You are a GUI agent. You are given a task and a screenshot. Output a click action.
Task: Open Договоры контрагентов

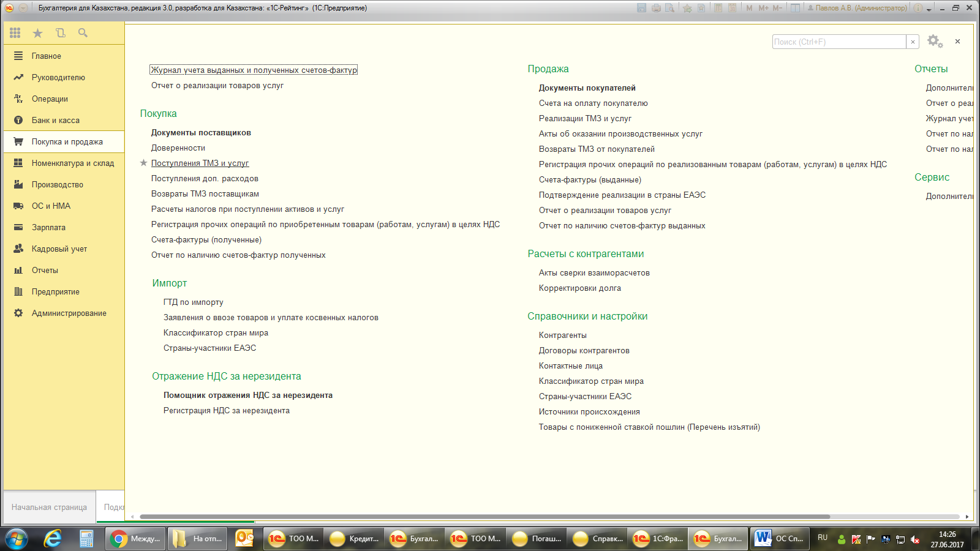(x=584, y=350)
